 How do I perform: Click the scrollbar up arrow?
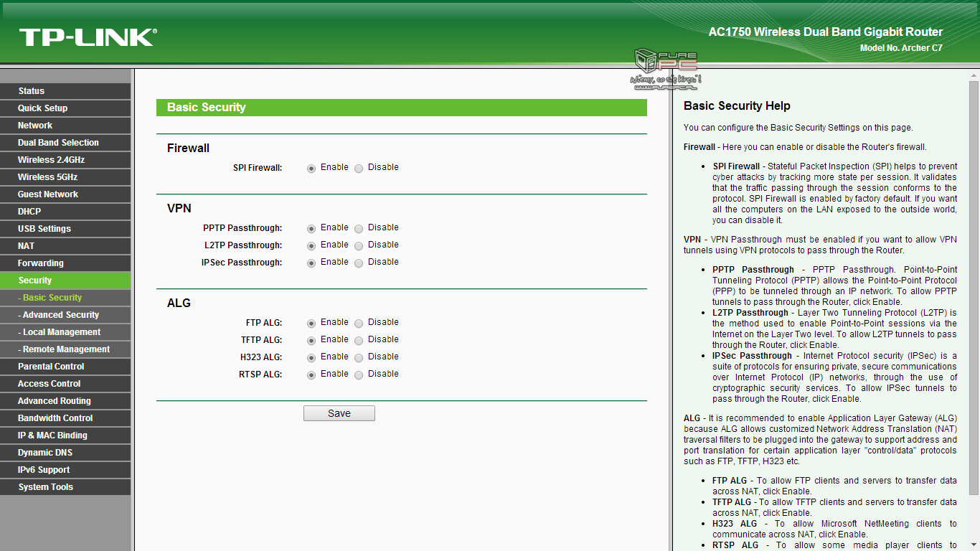[x=974, y=75]
